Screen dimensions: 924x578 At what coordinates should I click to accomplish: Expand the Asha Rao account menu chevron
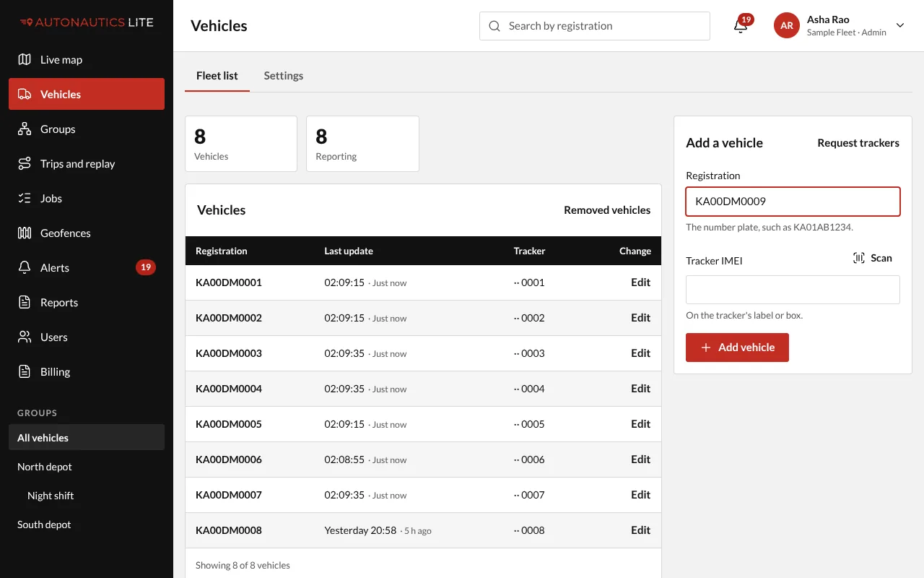900,25
